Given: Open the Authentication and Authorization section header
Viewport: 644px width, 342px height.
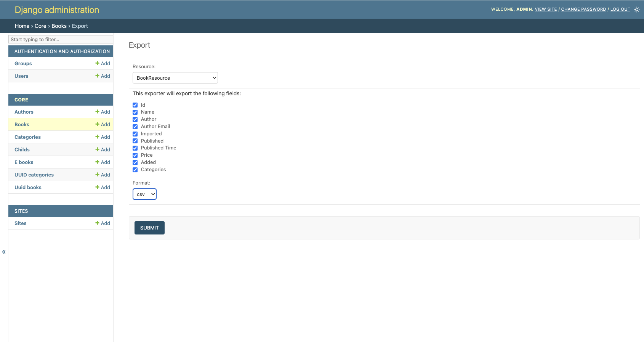Looking at the screenshot, I should (62, 51).
